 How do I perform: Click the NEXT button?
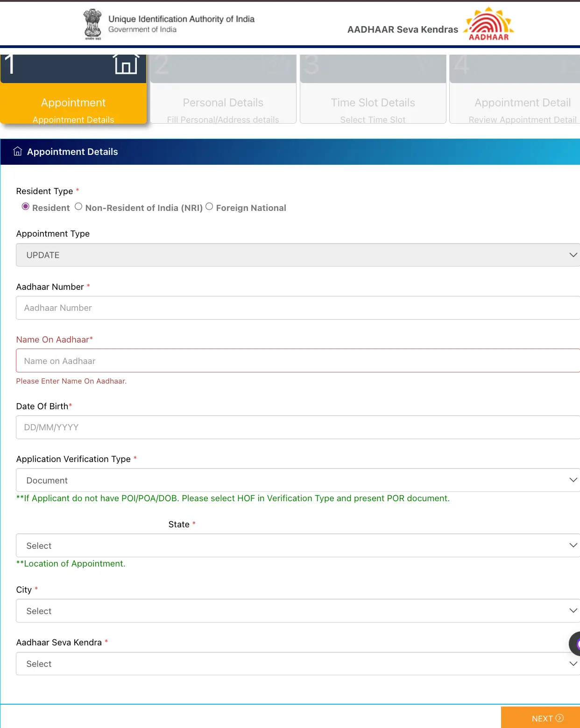tap(542, 718)
